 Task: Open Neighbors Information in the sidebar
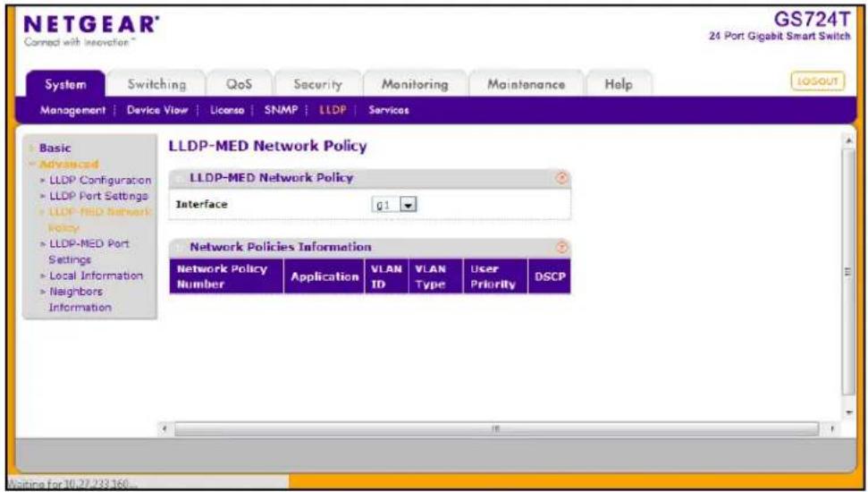pos(80,299)
